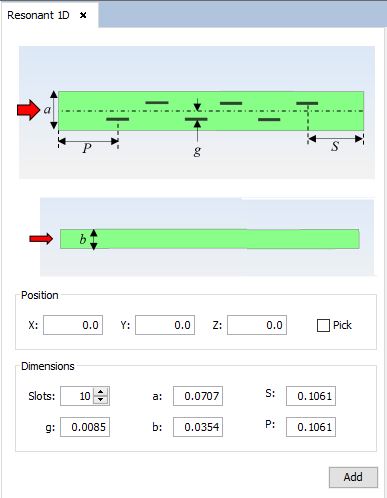
Task: Edit the g dimension field
Action: (85, 427)
